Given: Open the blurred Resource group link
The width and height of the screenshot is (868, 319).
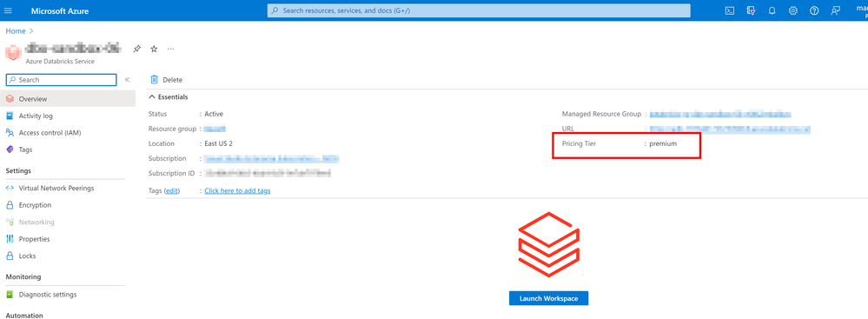Looking at the screenshot, I should coord(215,129).
